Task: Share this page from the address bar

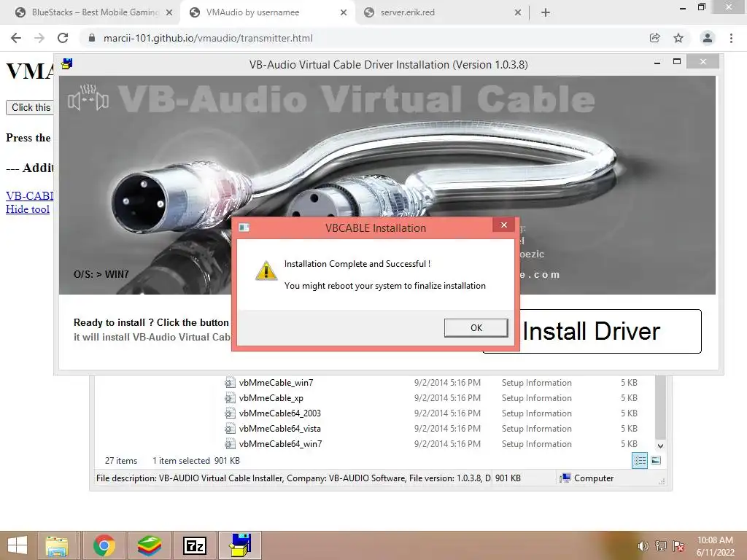Action: [x=654, y=38]
